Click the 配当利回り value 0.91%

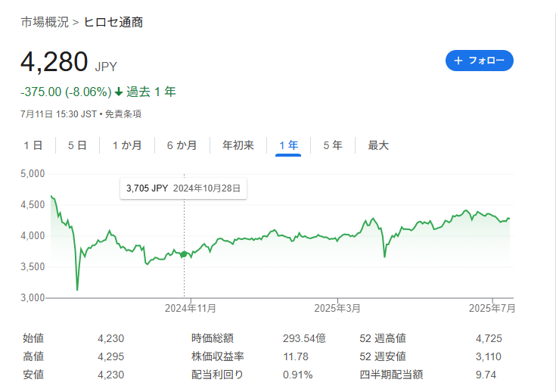298,375
